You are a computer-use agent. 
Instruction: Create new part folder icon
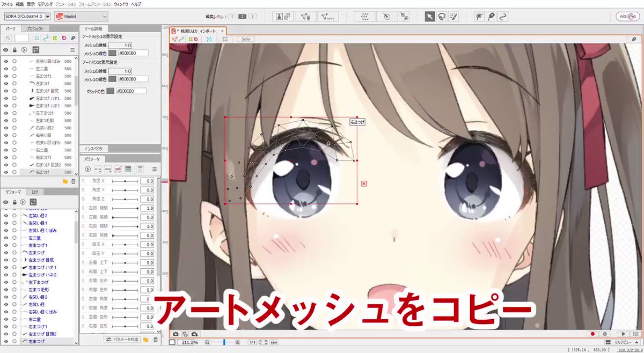tap(65, 181)
